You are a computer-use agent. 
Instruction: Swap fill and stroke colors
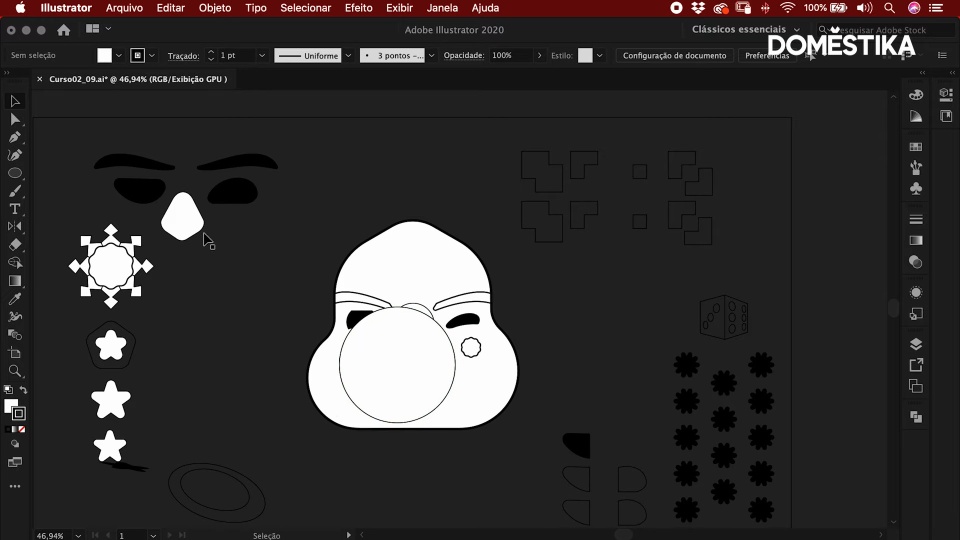point(23,390)
